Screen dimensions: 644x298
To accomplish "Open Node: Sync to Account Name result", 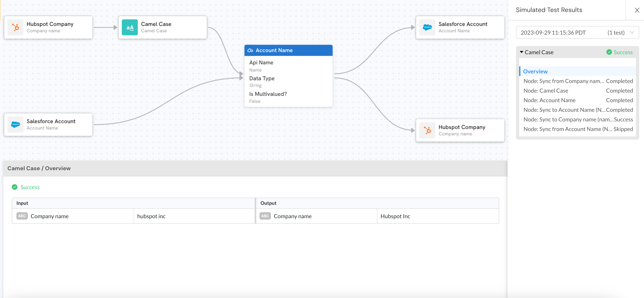I will tap(578, 110).
